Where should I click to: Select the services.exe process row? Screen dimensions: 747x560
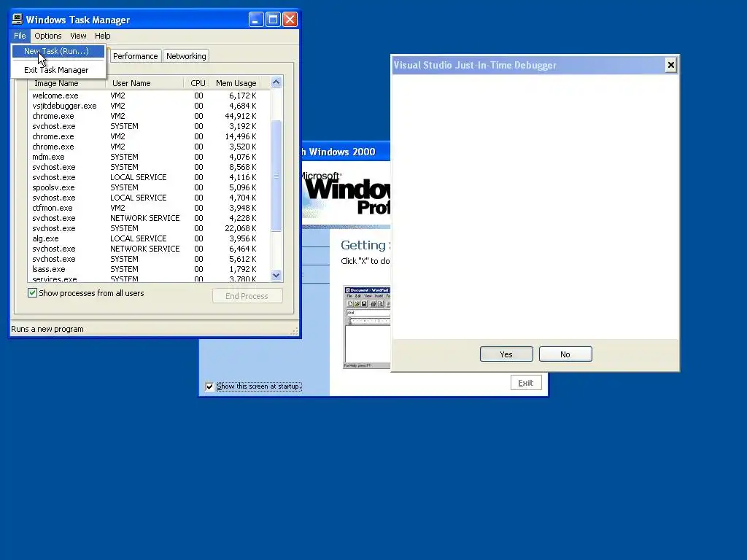tap(145, 279)
